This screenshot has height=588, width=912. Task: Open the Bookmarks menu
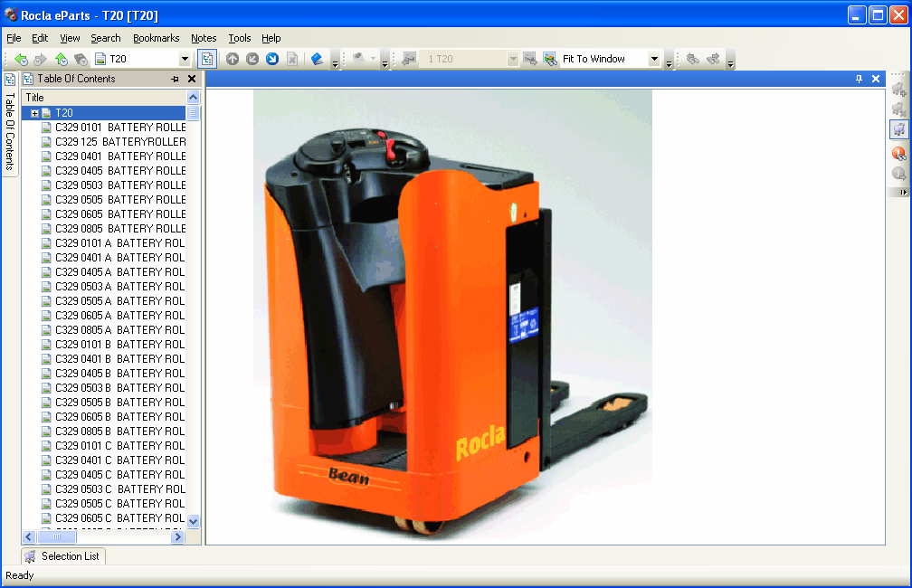(156, 38)
